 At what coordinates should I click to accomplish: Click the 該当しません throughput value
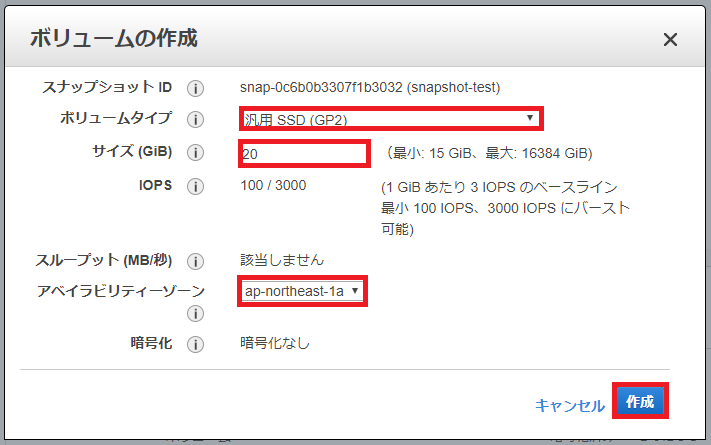pyautogui.click(x=282, y=260)
